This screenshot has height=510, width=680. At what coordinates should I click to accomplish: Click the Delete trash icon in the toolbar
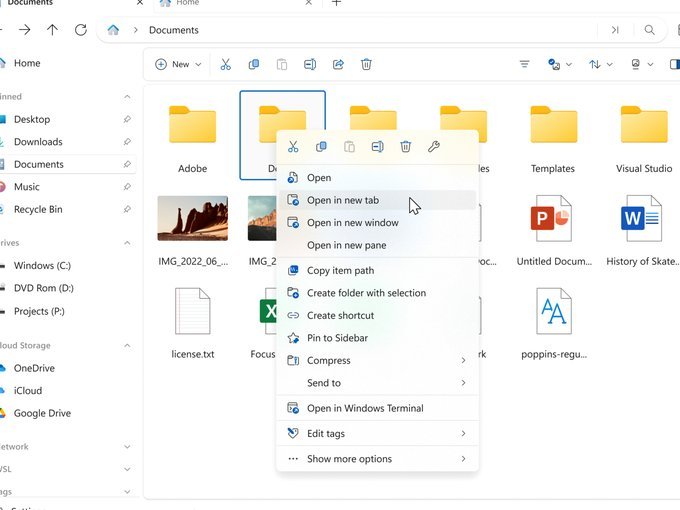pos(366,65)
